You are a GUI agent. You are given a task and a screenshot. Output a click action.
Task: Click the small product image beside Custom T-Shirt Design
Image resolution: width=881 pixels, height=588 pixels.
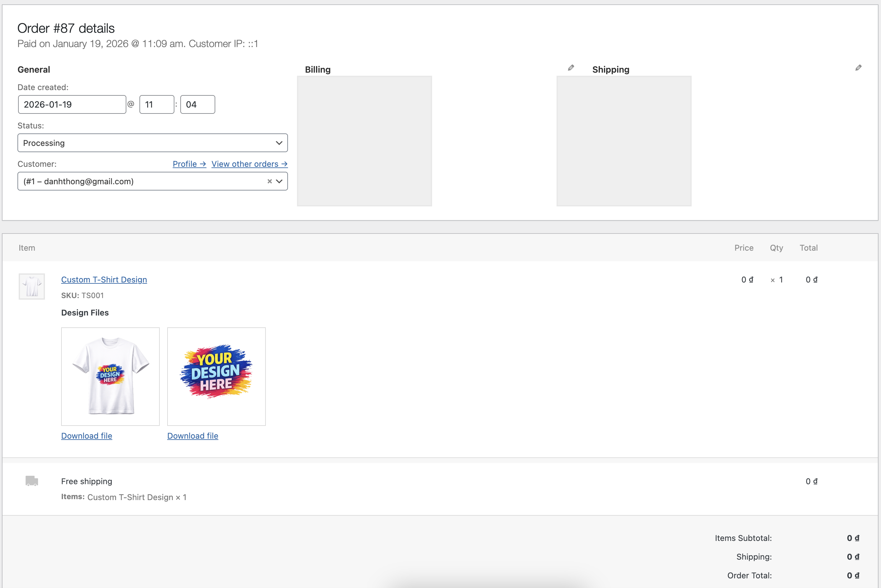(32, 286)
